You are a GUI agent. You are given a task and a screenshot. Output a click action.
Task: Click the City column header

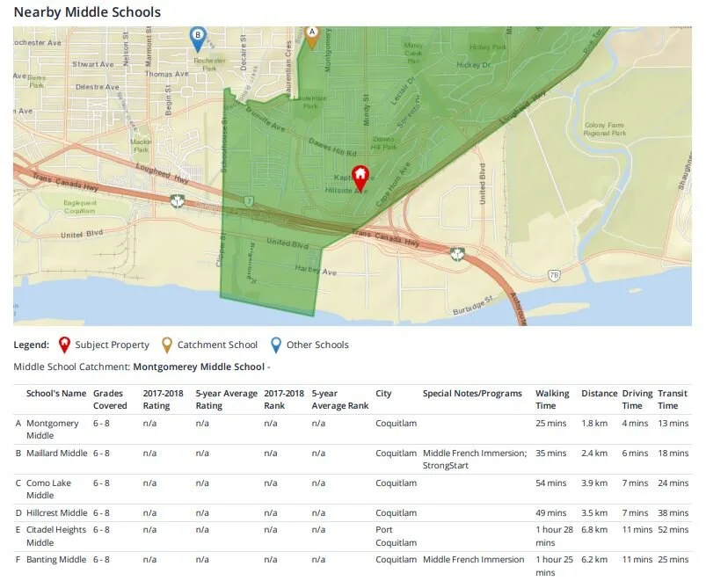[x=383, y=393]
